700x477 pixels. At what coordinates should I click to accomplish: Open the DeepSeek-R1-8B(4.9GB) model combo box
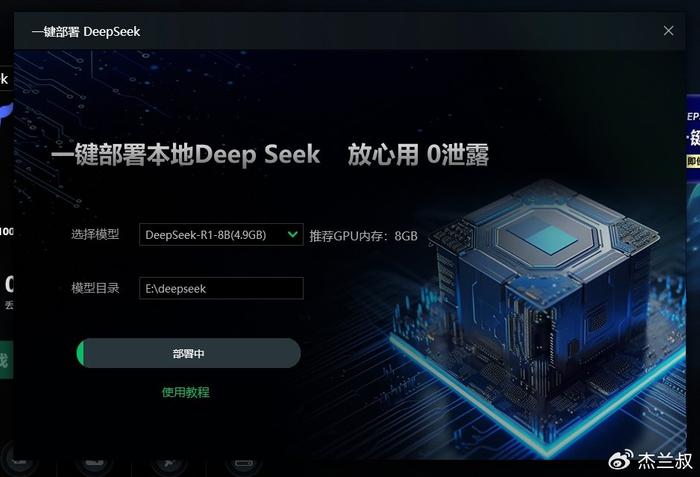pos(221,234)
